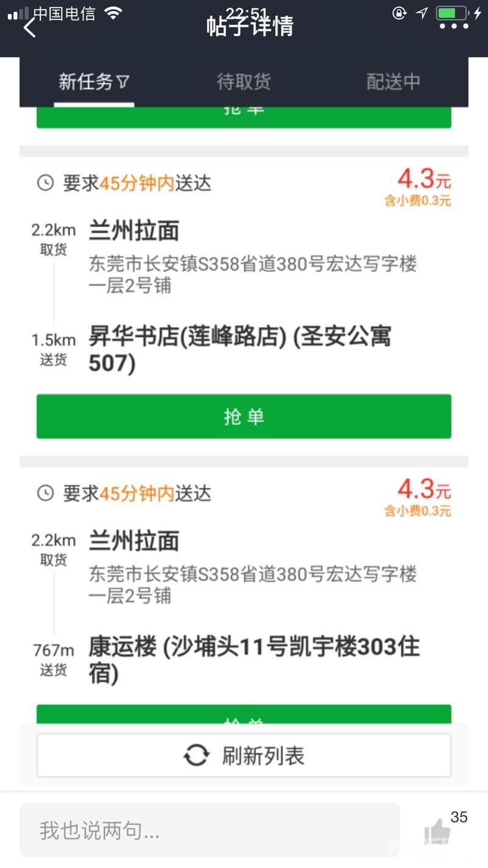Switch to the 配送中 tab
The height and width of the screenshot is (868, 488).
tap(393, 82)
